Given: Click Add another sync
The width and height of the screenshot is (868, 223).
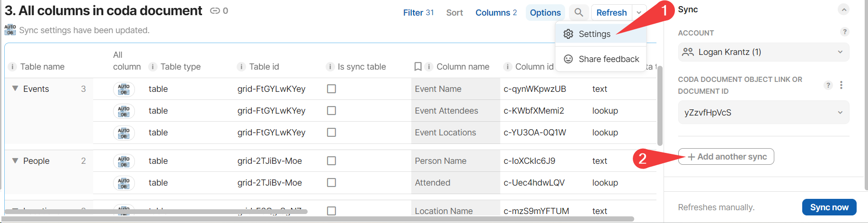Looking at the screenshot, I should 726,157.
